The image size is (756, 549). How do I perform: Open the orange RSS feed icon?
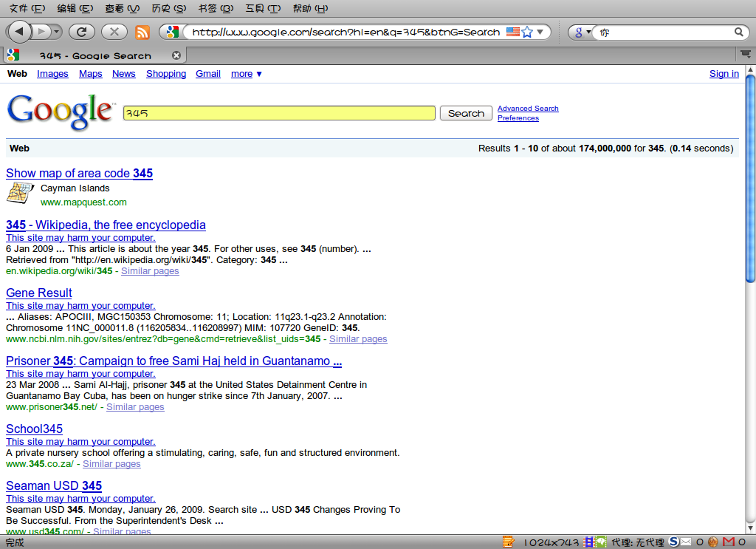142,33
